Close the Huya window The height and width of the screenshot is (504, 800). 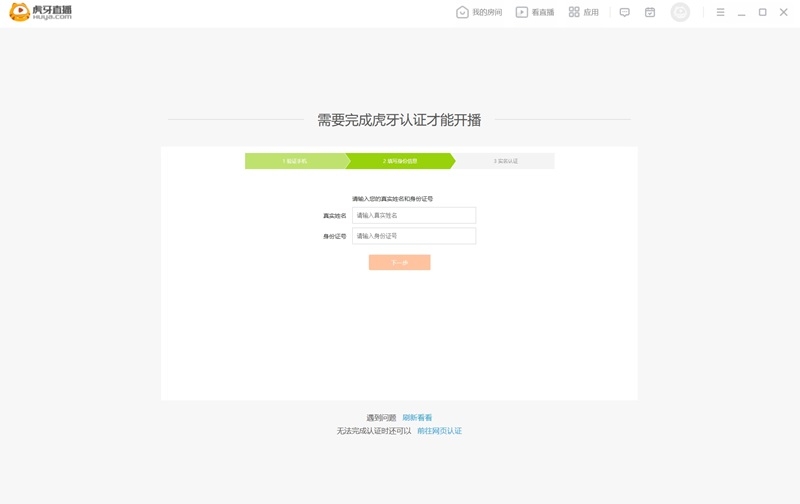coord(784,12)
